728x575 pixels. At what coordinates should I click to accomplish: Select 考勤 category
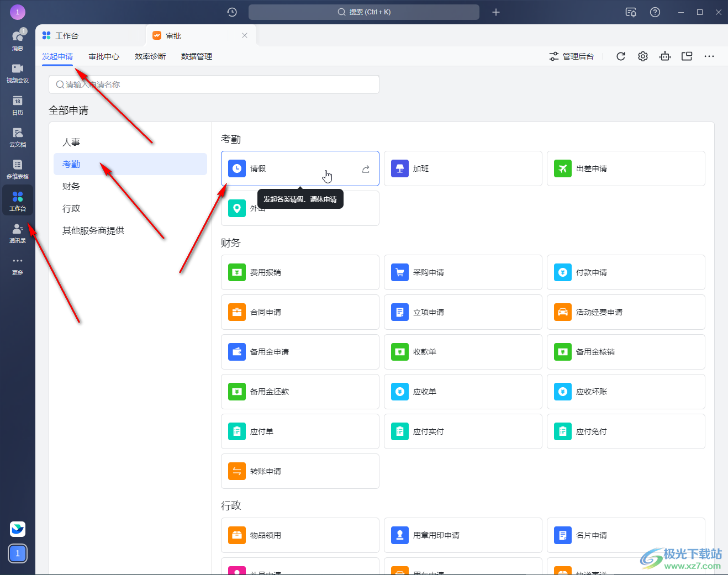coord(130,164)
